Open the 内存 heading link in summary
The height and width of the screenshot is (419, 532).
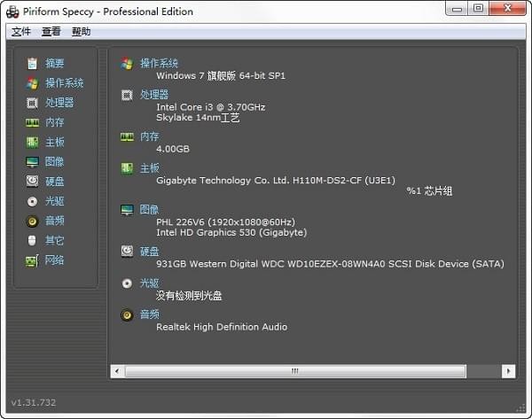(x=149, y=136)
